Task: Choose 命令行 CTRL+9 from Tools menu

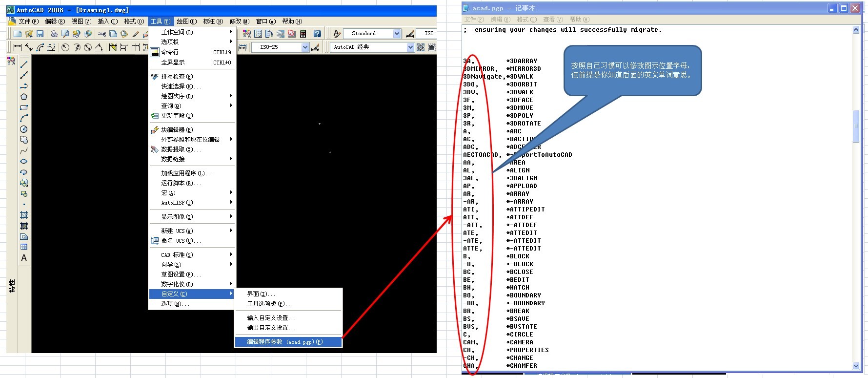Action: (x=192, y=52)
